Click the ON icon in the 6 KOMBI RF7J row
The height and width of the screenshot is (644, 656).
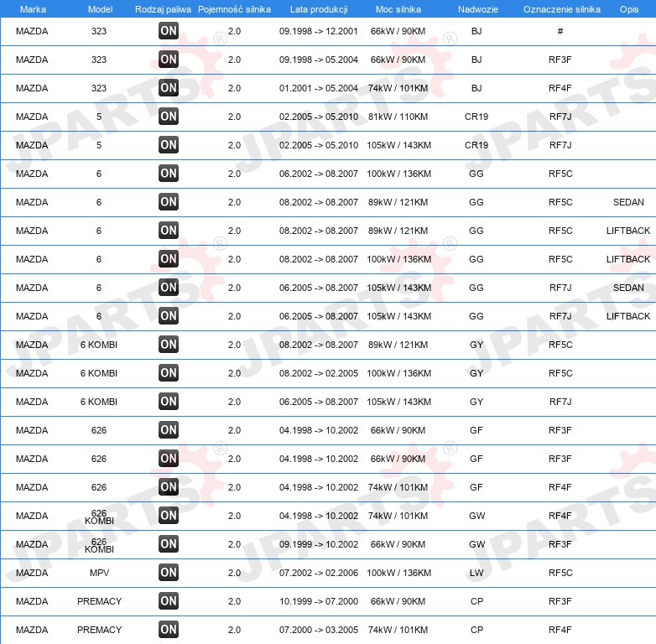pyautogui.click(x=169, y=402)
